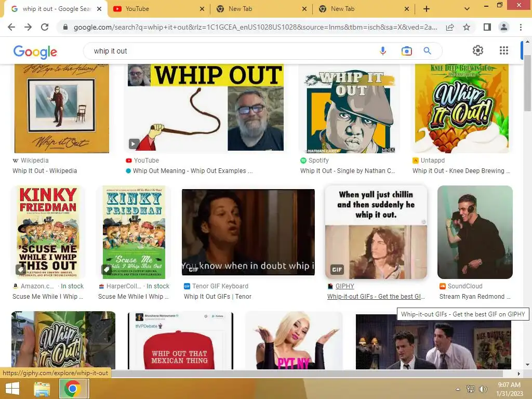Open Whip It Out Single Spotify link
Screen dimensions: 532x399
tap(348, 170)
